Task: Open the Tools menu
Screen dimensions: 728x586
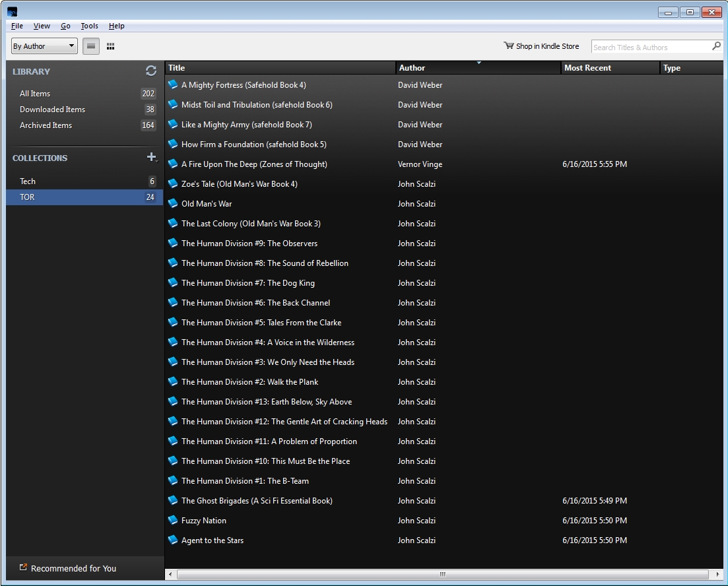Action: tap(89, 26)
